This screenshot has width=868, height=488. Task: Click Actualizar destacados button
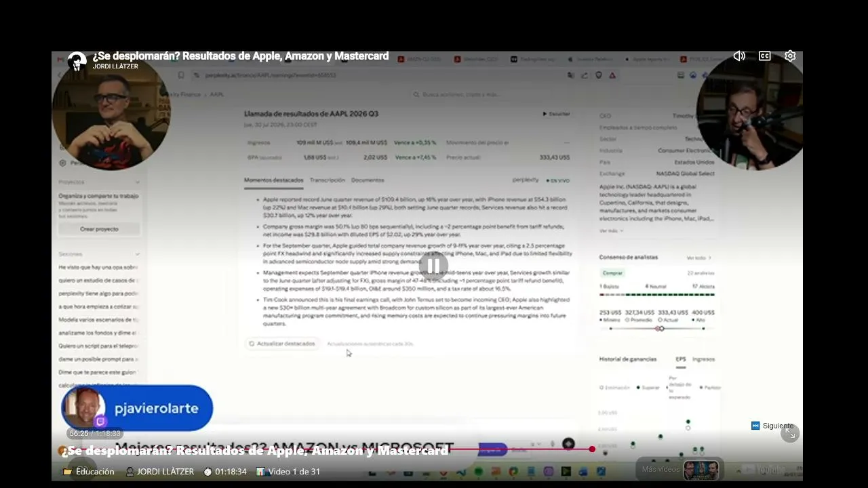point(281,344)
